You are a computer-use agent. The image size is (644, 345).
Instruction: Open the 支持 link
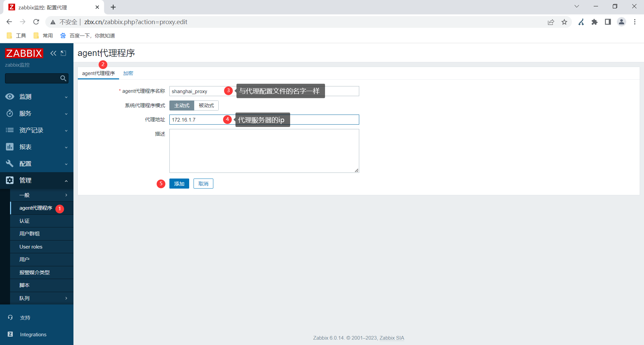[x=25, y=318]
